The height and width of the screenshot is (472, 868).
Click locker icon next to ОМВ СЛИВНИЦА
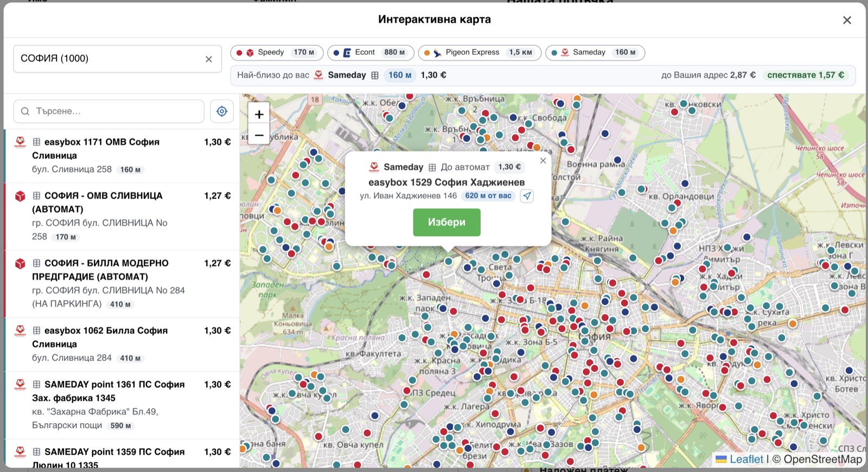(36, 196)
